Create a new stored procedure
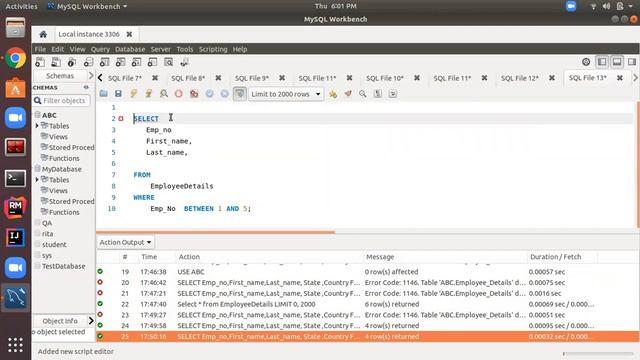The width and height of the screenshot is (640, 360). pyautogui.click(x=136, y=62)
